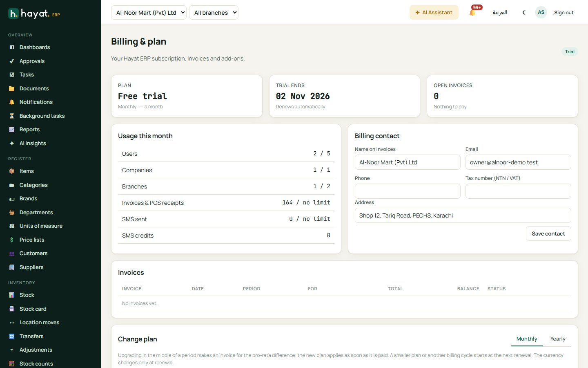The image size is (588, 368).
Task: Click the Users usage row
Action: tap(226, 154)
